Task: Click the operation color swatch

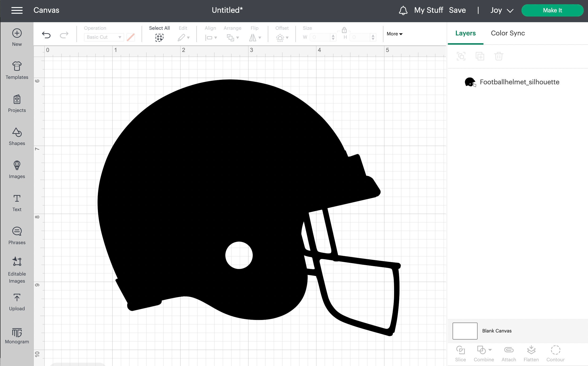Action: (x=131, y=37)
